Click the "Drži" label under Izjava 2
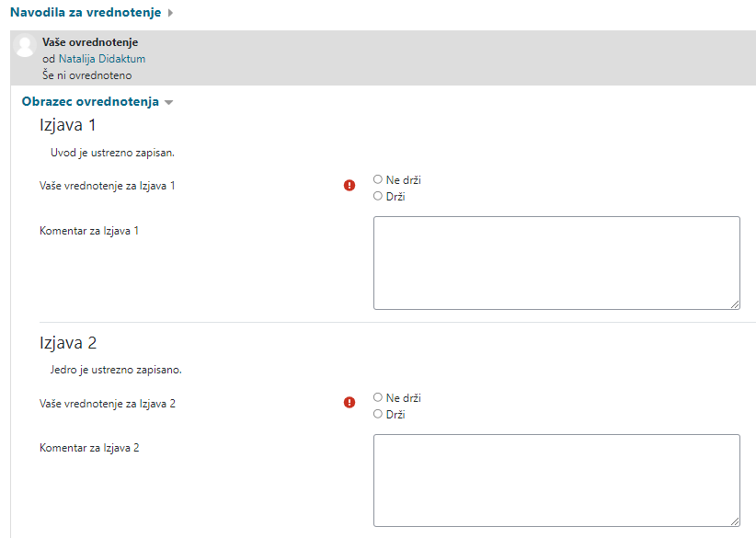This screenshot has height=538, width=756. click(395, 414)
